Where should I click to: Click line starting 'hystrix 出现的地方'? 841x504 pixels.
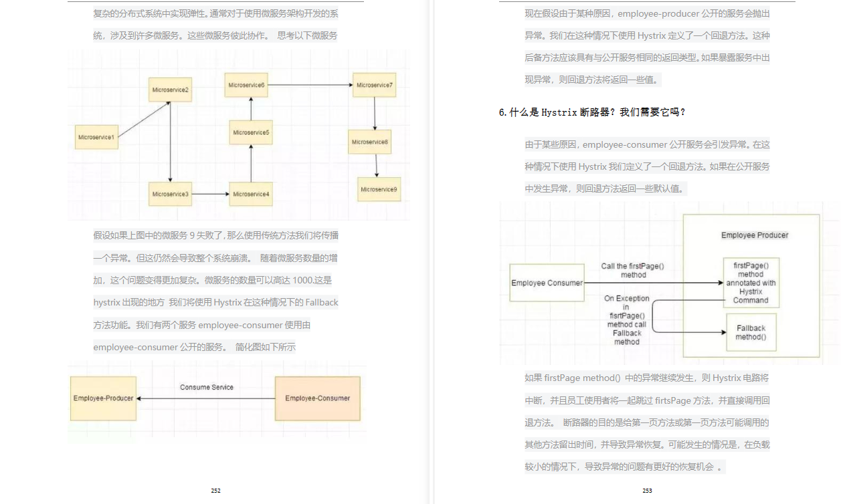215,302
